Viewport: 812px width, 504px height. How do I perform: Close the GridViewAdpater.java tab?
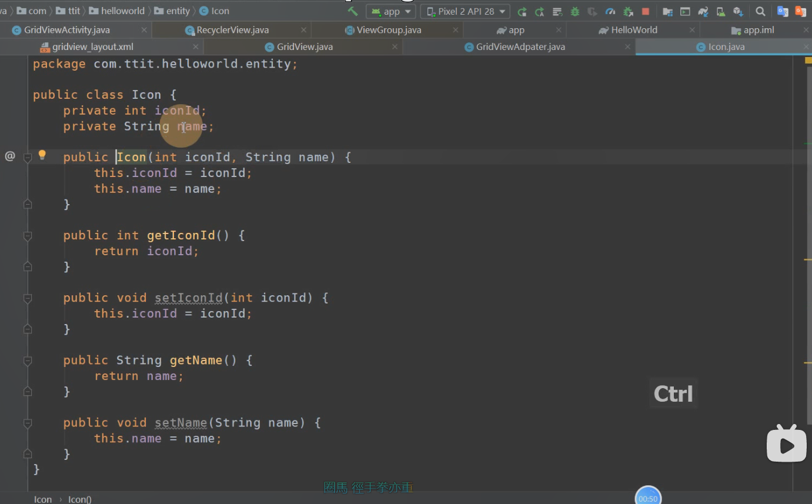click(x=628, y=47)
